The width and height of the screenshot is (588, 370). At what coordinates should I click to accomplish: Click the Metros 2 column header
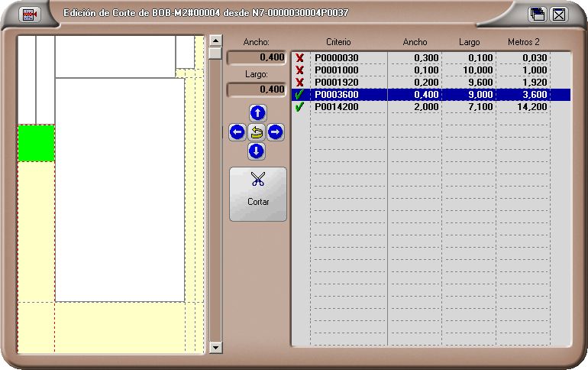tap(524, 42)
